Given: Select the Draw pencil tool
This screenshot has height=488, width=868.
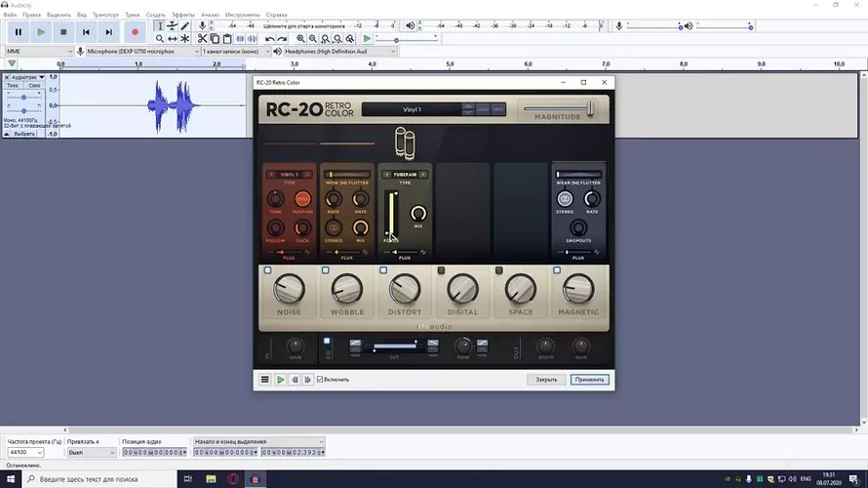Looking at the screenshot, I should [185, 26].
